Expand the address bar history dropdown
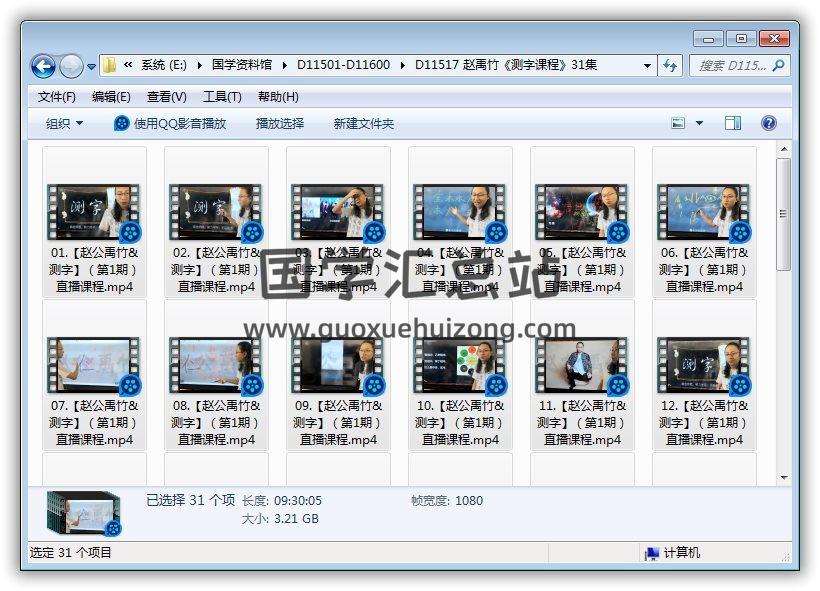The image size is (820, 591). pyautogui.click(x=648, y=66)
